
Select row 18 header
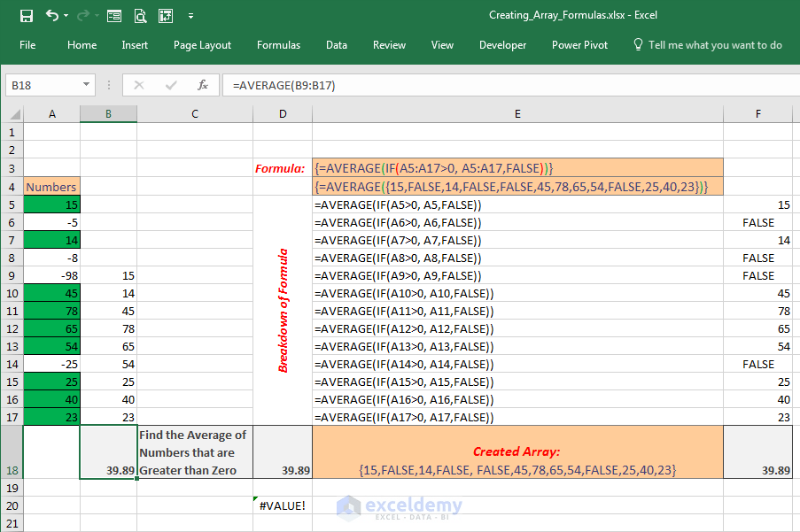[11, 452]
